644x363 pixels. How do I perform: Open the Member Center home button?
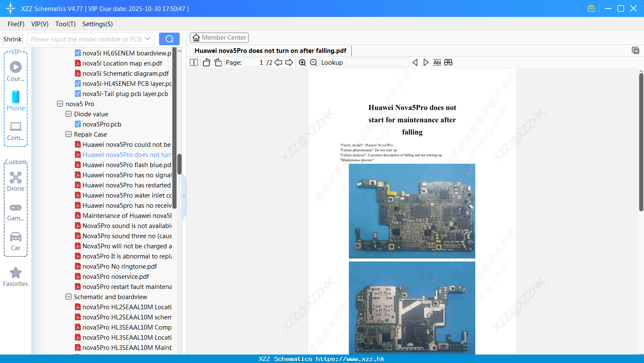[x=219, y=38]
